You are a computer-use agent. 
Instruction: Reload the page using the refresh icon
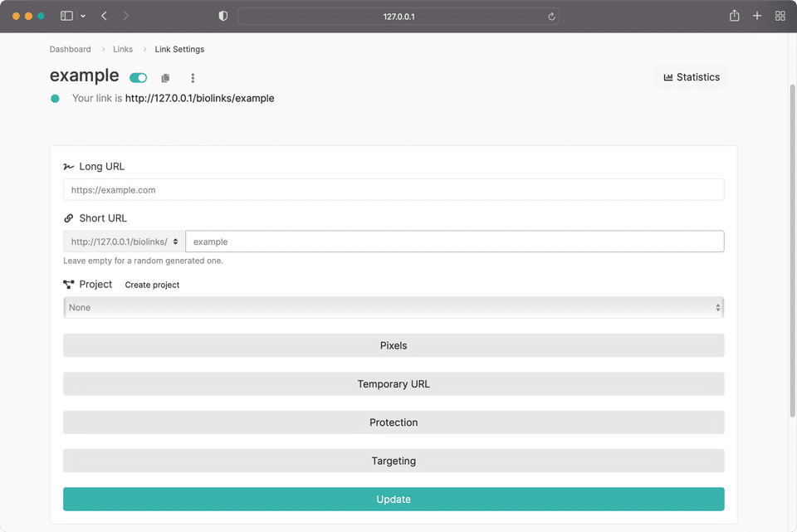pyautogui.click(x=551, y=17)
